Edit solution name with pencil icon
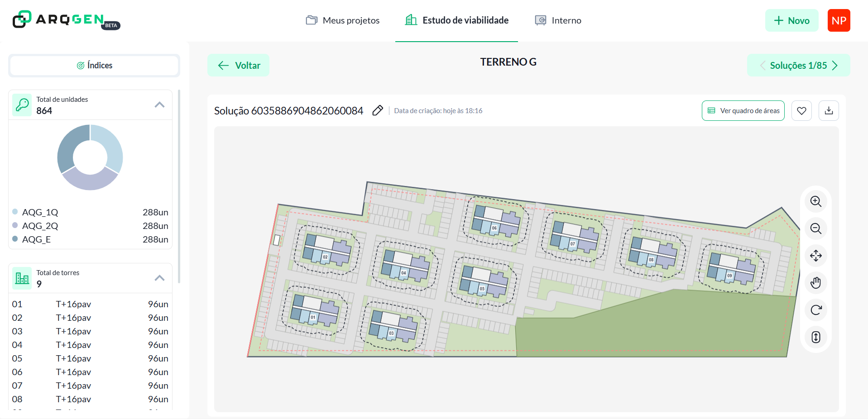The width and height of the screenshot is (868, 419). tap(378, 111)
